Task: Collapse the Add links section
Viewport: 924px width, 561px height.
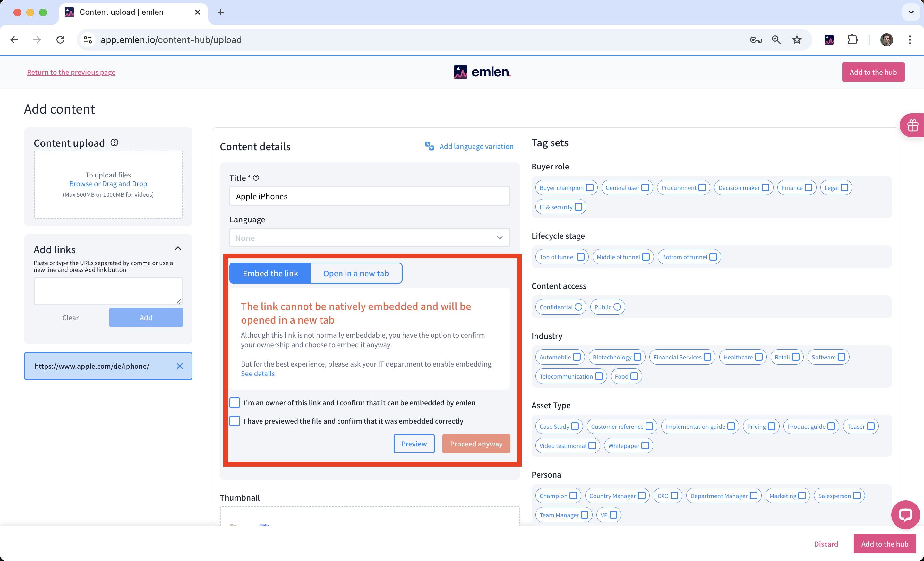Action: (178, 248)
